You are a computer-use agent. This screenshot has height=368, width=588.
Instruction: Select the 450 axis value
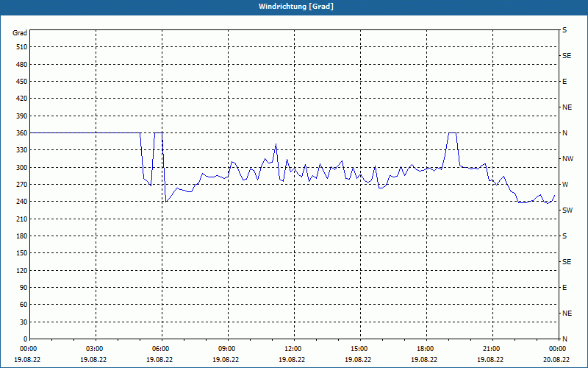22,82
